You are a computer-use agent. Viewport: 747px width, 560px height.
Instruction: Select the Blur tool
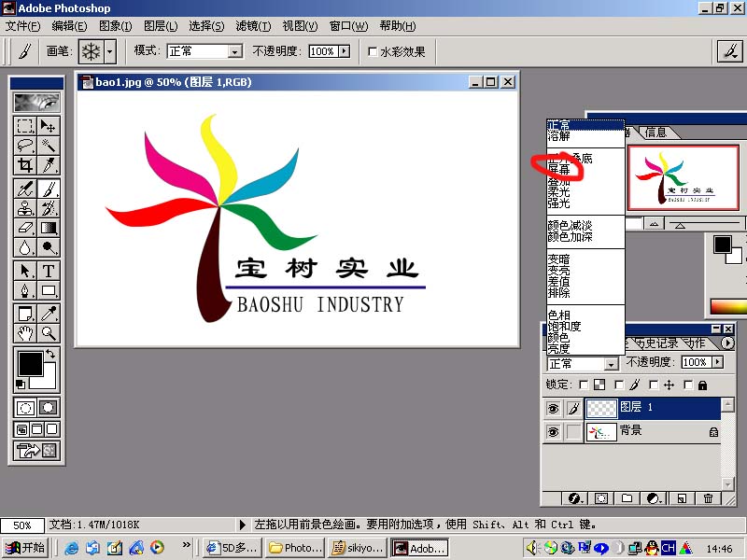[x=25, y=247]
